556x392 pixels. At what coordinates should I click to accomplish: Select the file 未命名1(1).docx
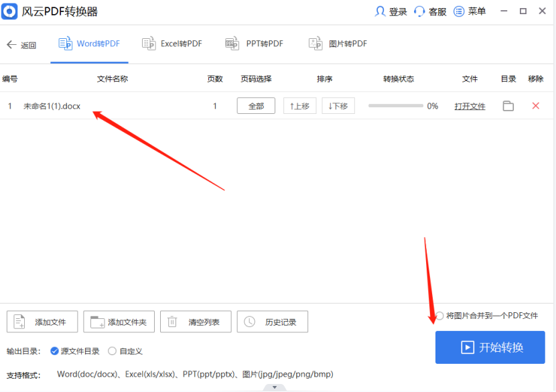(52, 106)
